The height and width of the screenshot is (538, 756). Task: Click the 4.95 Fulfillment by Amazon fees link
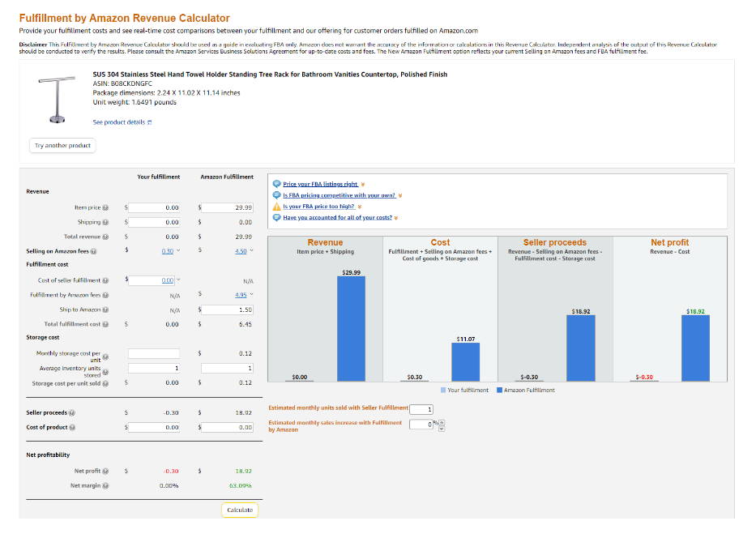point(241,295)
